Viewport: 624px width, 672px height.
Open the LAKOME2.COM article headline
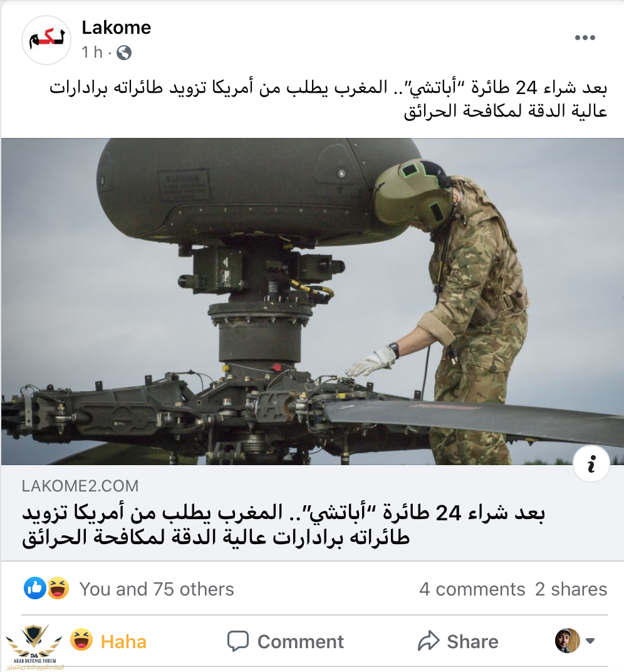(284, 525)
